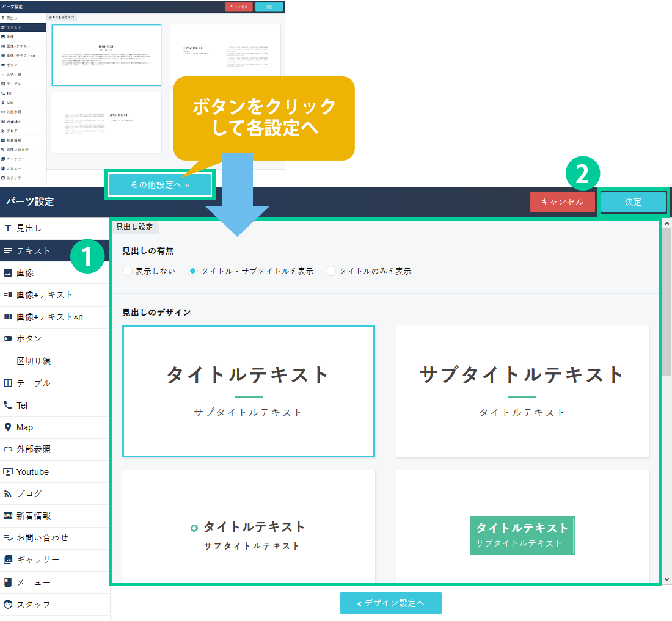Choose タイトル・サブタイトルを表示 radio option
The image size is (672, 621).
tap(192, 271)
